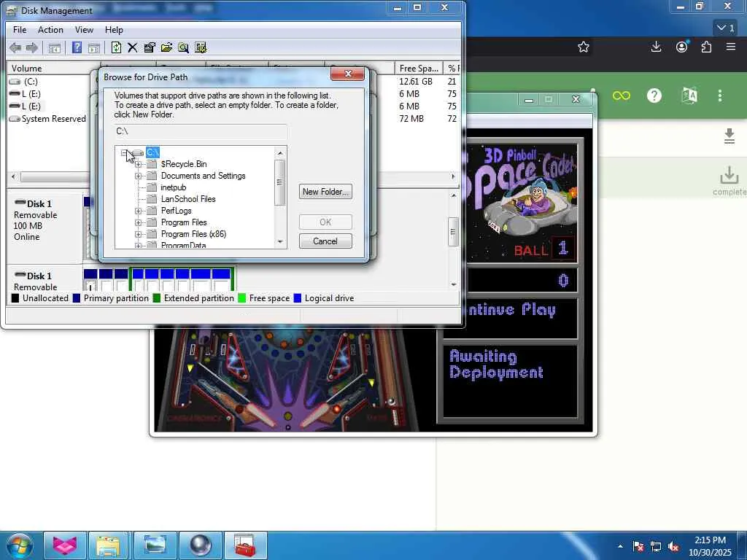Click the translate language icon in green header
The image size is (747, 560).
[689, 96]
